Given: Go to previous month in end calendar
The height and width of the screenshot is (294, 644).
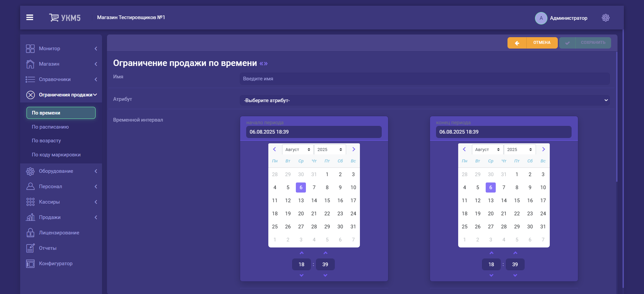Looking at the screenshot, I should pyautogui.click(x=464, y=149).
